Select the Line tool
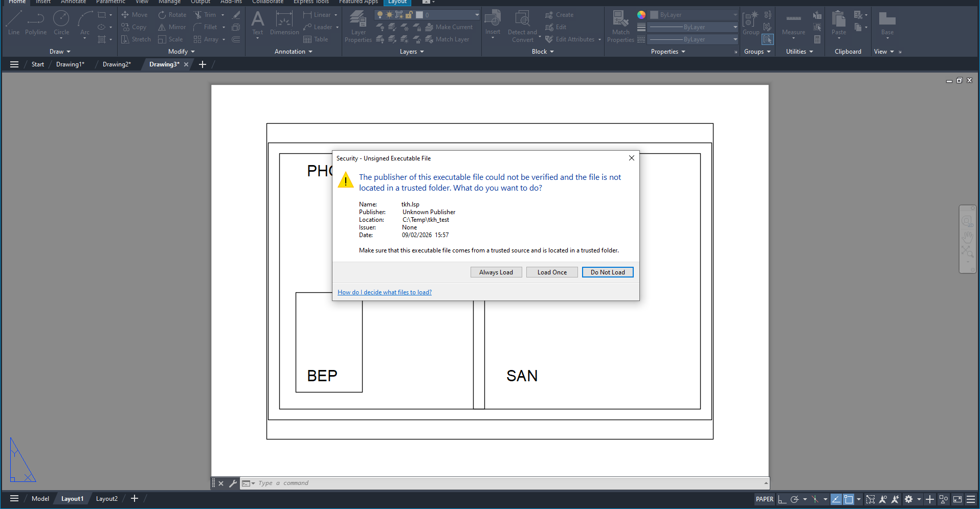 [14, 24]
